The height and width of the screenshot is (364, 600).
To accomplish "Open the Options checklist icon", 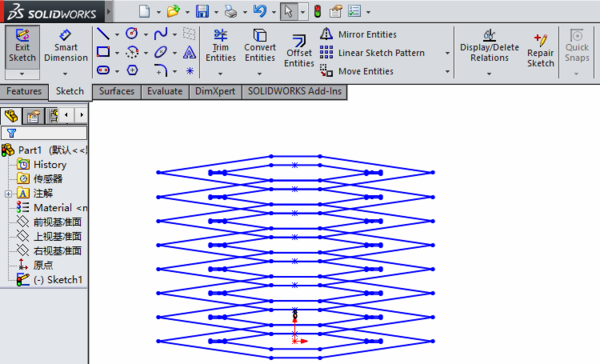I will click(354, 11).
